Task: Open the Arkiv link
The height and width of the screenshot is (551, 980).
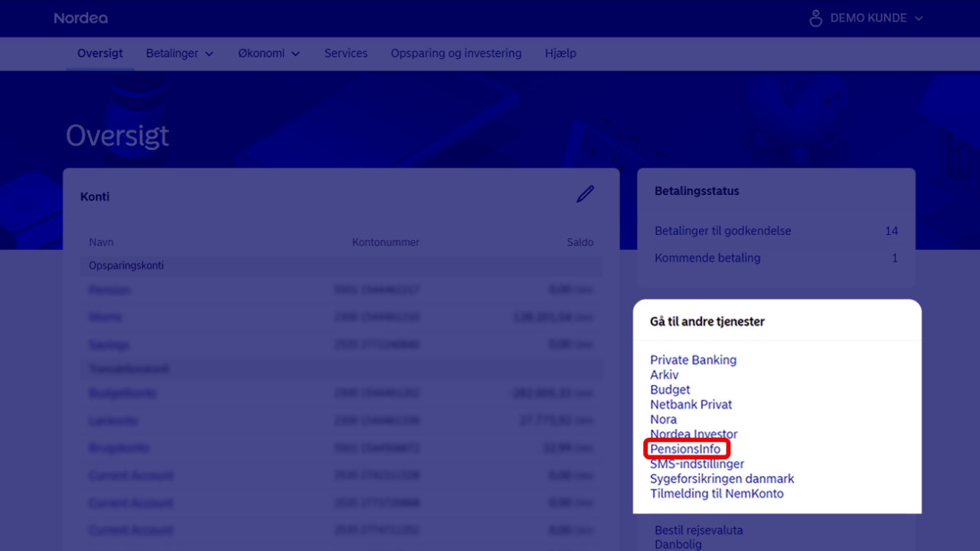Action: [x=665, y=375]
